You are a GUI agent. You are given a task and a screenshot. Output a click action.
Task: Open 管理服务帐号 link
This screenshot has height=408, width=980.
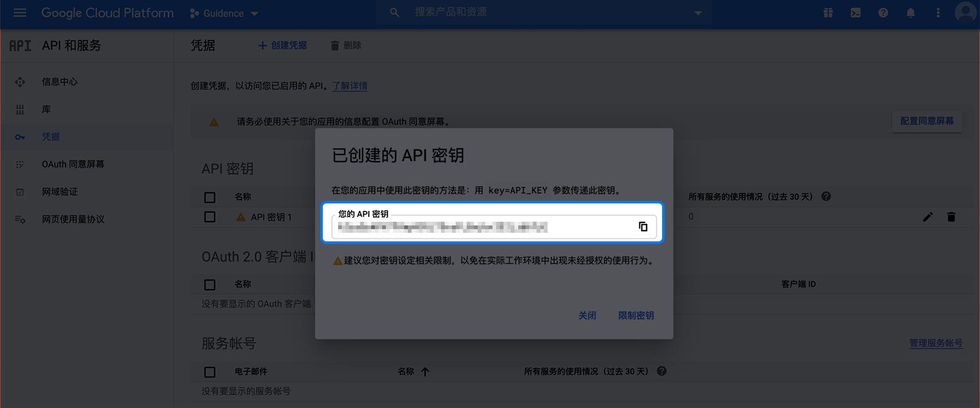coord(936,343)
